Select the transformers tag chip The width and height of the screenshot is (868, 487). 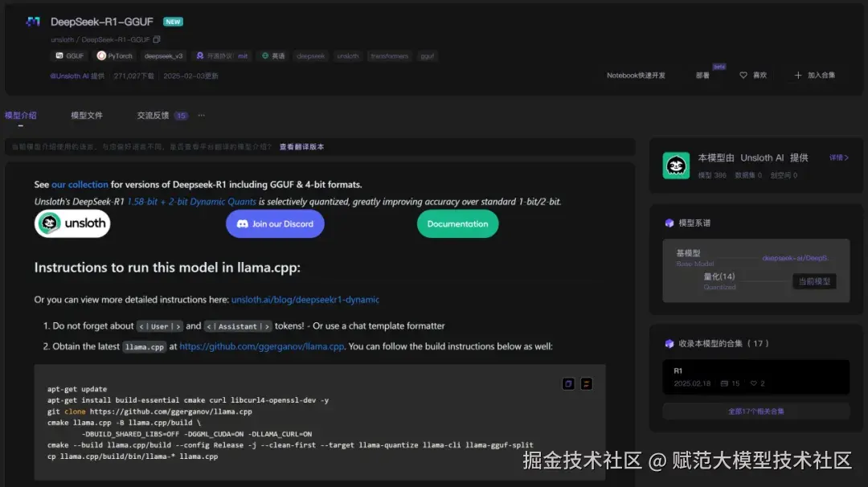pos(389,56)
